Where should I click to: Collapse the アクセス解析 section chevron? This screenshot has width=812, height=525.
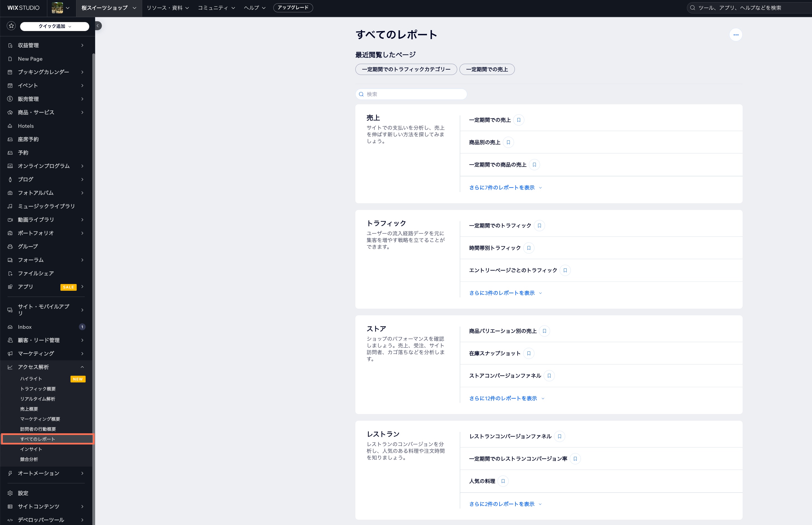pyautogui.click(x=82, y=367)
